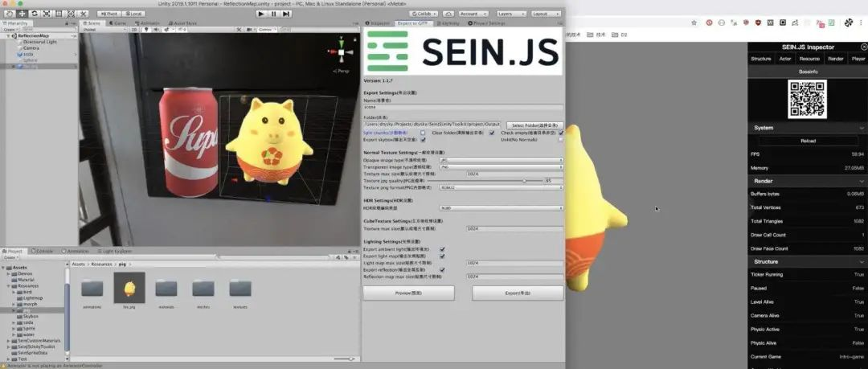Collapse the ReflectionMap scene in Hierarchy
Screen dimensions: 868x369
point(8,35)
